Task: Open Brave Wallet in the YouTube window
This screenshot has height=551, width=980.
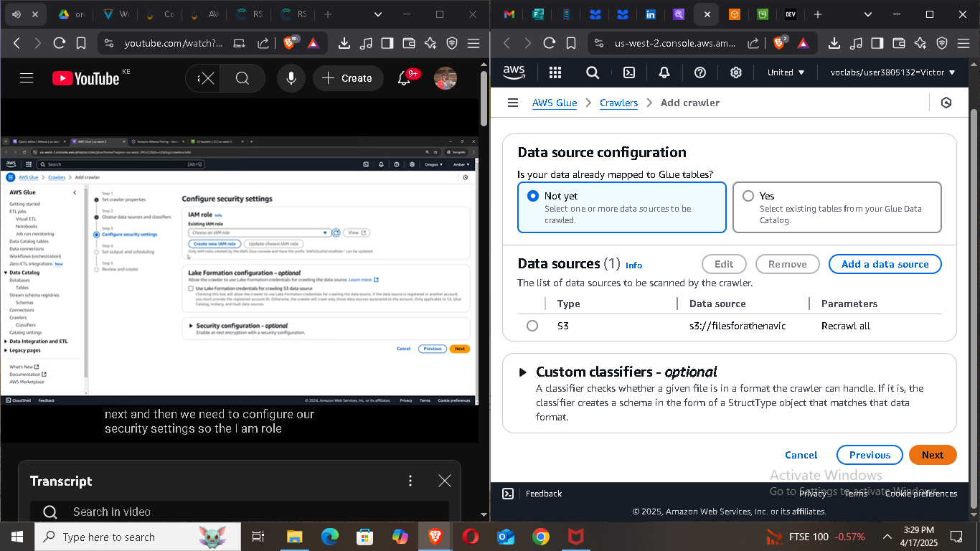Action: tap(409, 43)
